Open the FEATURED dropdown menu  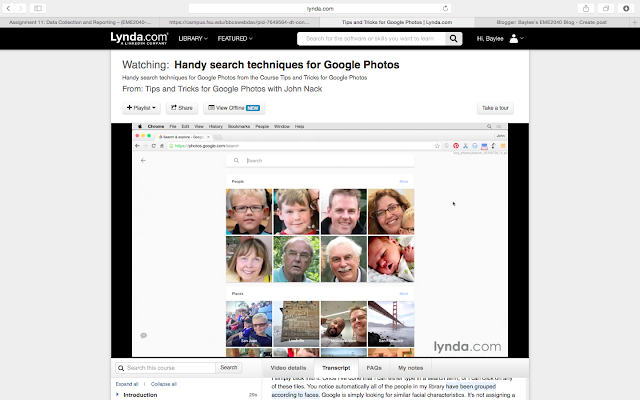point(235,38)
